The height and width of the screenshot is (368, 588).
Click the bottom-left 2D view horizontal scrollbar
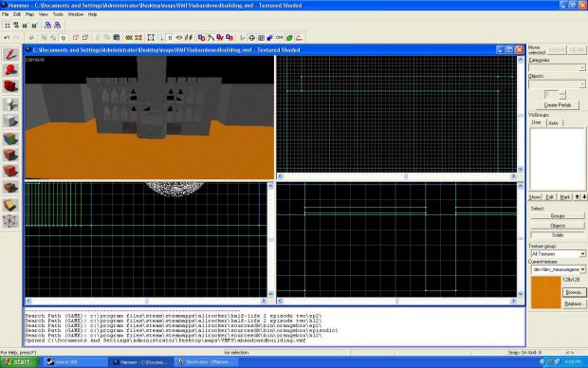(x=146, y=301)
